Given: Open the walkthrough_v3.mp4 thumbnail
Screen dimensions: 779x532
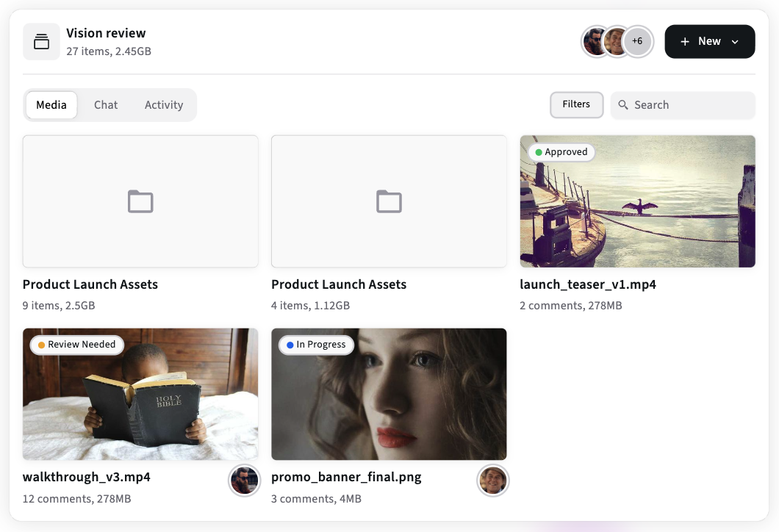Looking at the screenshot, I should pyautogui.click(x=140, y=394).
